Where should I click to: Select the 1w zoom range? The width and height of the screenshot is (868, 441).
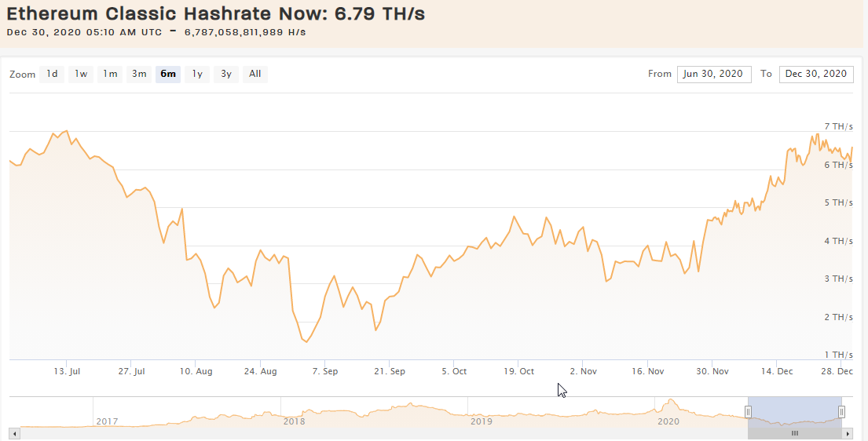point(81,74)
